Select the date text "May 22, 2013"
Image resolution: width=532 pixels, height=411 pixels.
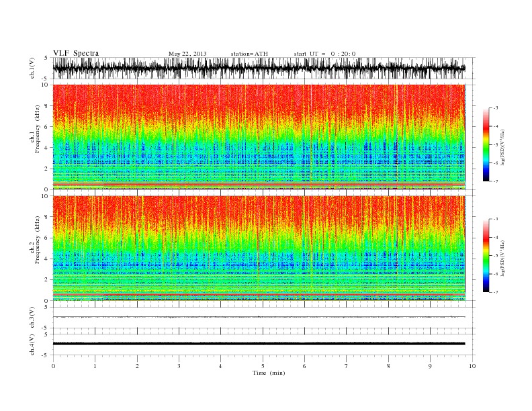click(187, 54)
